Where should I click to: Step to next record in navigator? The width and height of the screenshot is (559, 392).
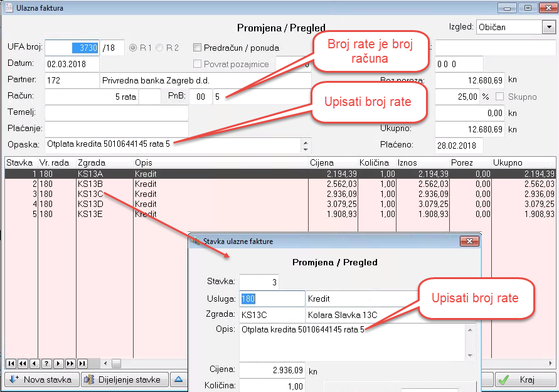click(58, 364)
